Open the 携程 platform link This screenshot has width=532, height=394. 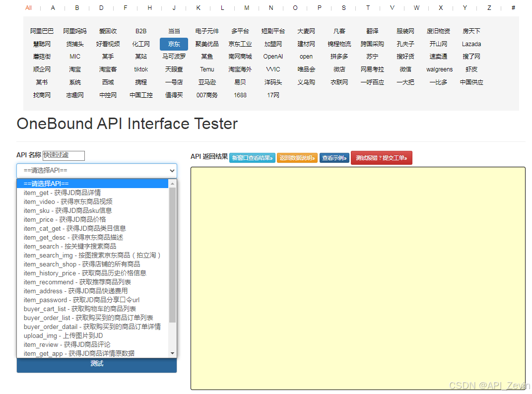tap(141, 82)
